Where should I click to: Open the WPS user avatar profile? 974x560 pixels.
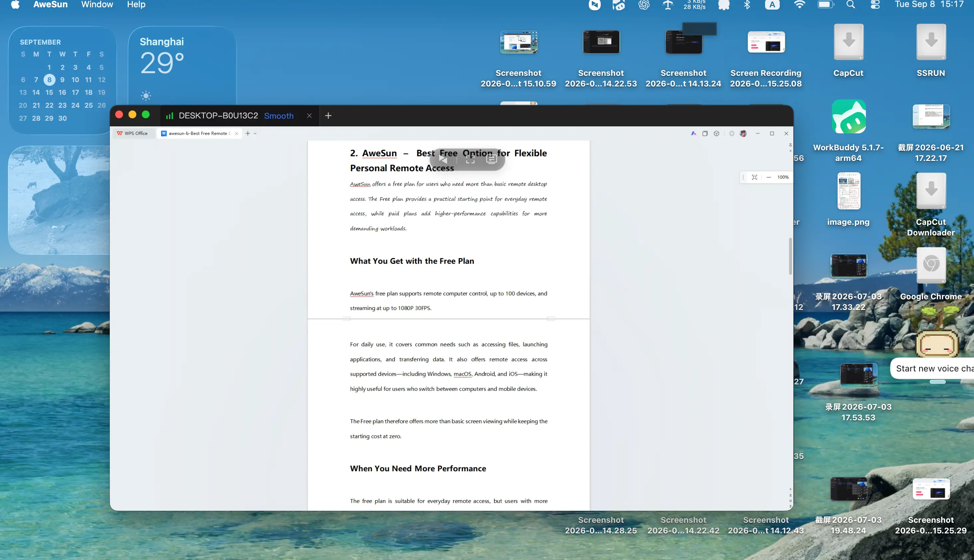pos(743,133)
